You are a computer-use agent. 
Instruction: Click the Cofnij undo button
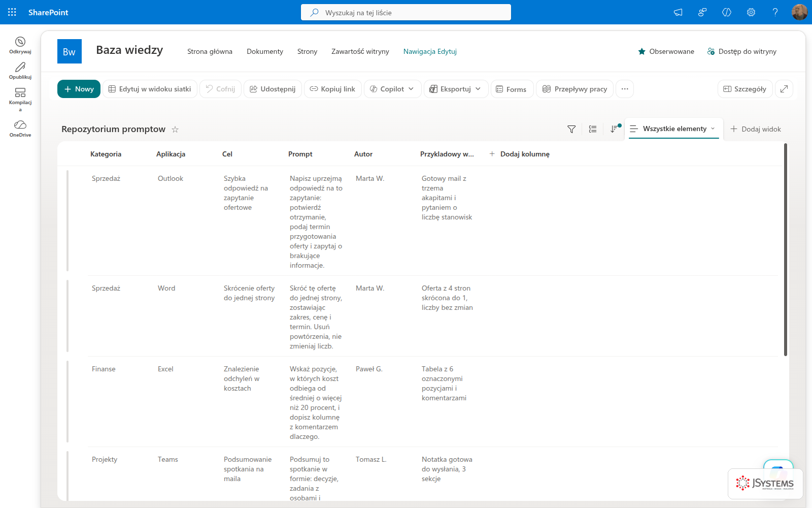pyautogui.click(x=220, y=89)
